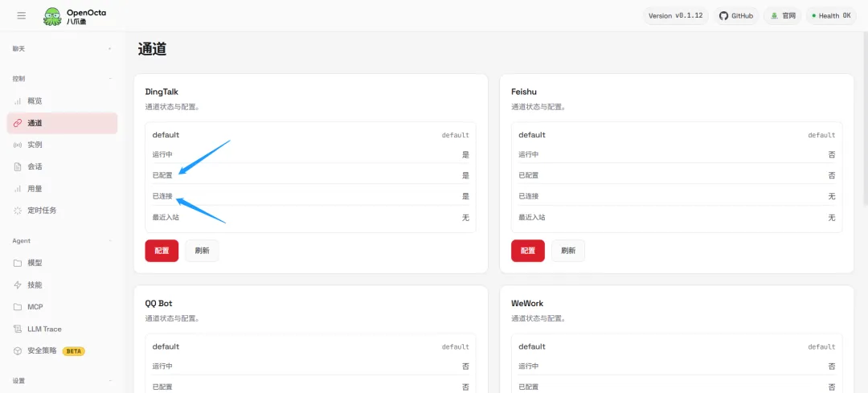Click 已连接 row in DingTalk card
The height and width of the screenshot is (393, 868).
pos(310,196)
